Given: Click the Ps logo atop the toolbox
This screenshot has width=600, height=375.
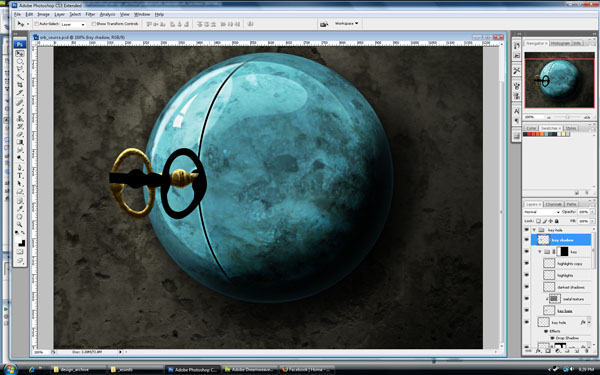Looking at the screenshot, I should (20, 44).
